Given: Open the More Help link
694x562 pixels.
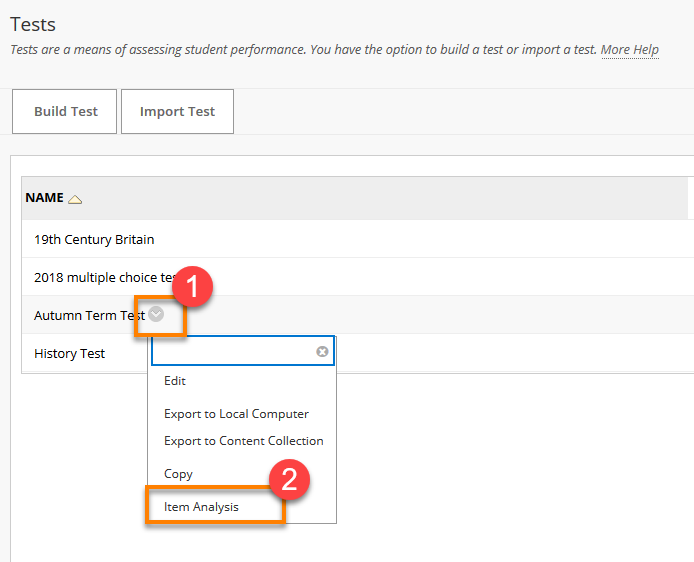Looking at the screenshot, I should [629, 50].
